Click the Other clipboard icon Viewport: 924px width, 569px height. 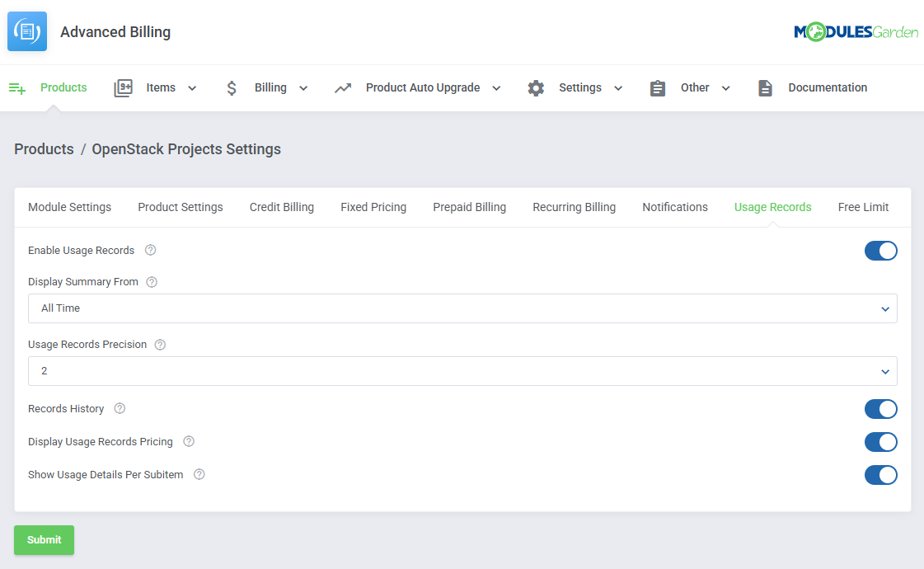click(x=657, y=88)
